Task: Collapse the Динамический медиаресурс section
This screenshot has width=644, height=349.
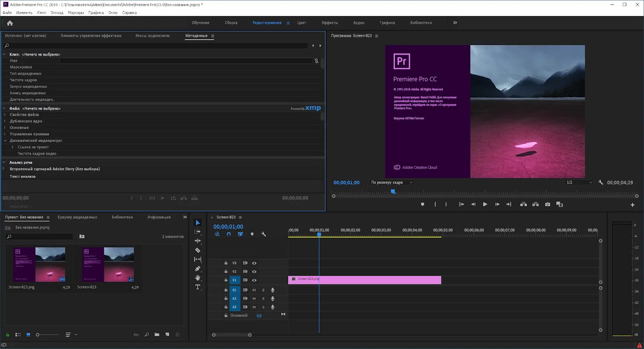Action: pos(5,141)
